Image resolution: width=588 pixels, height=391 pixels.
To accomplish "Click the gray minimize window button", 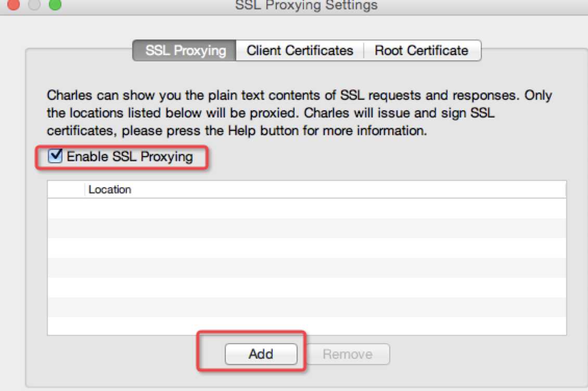I will click(x=35, y=5).
